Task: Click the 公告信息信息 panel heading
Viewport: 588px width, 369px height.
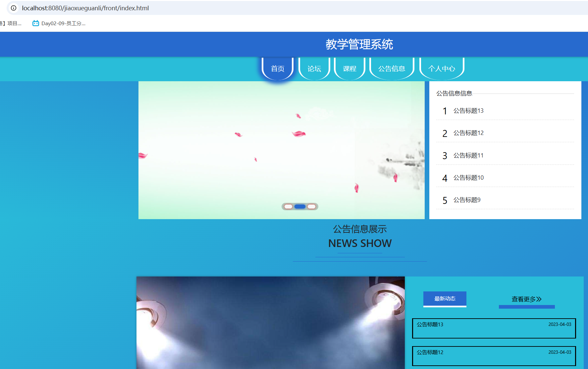Action: pyautogui.click(x=454, y=93)
